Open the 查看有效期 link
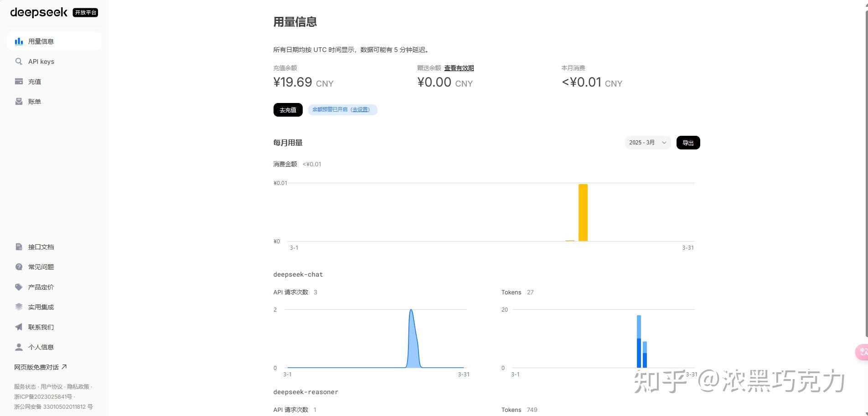The height and width of the screenshot is (416, 868). pos(459,68)
